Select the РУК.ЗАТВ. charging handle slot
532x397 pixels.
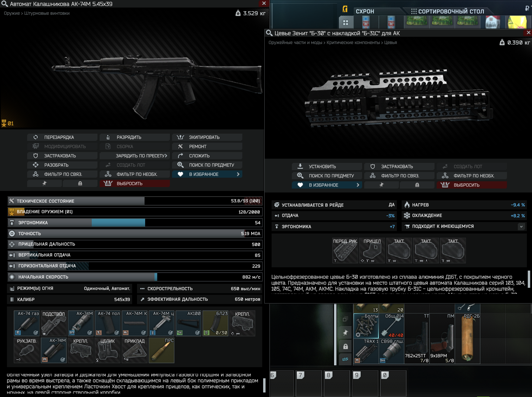27,350
